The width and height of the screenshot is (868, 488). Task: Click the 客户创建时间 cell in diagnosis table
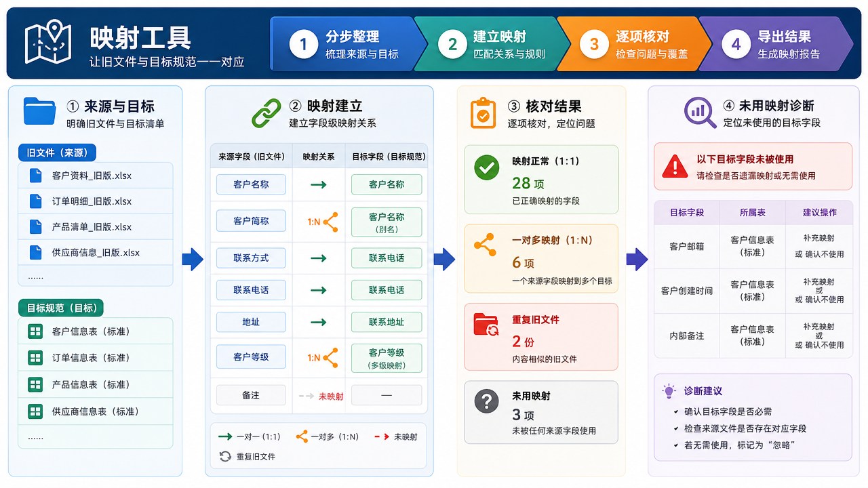(x=687, y=291)
